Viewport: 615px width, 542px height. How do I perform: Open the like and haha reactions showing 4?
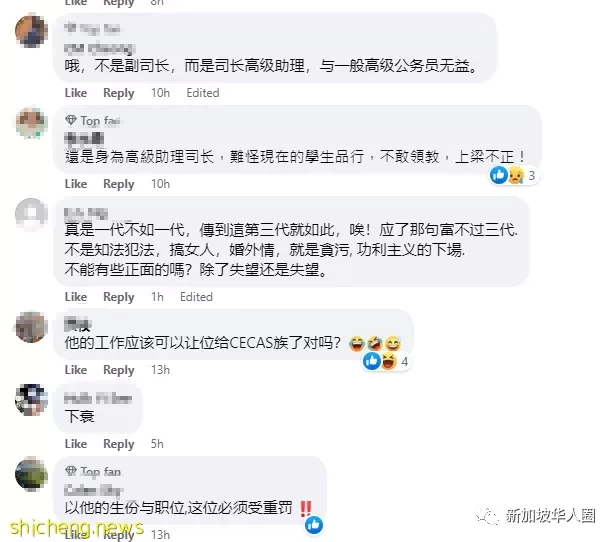point(386,361)
